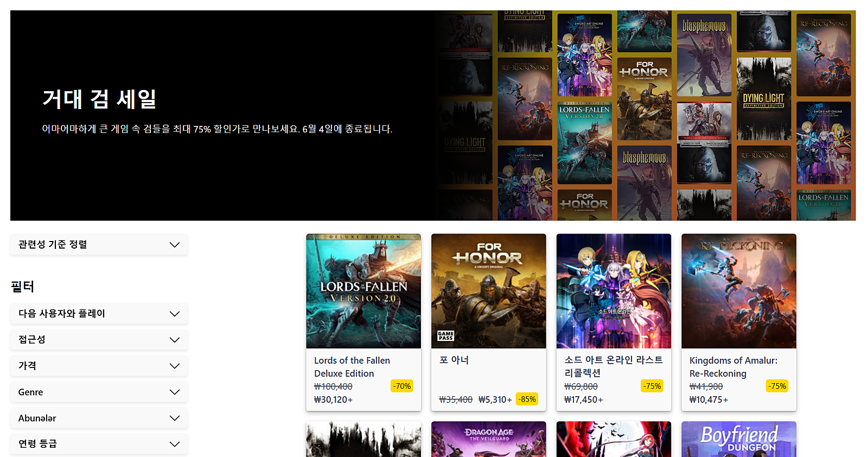868x457 pixels.
Task: Click the 거대 검 세일 banner heading
Action: (x=99, y=99)
